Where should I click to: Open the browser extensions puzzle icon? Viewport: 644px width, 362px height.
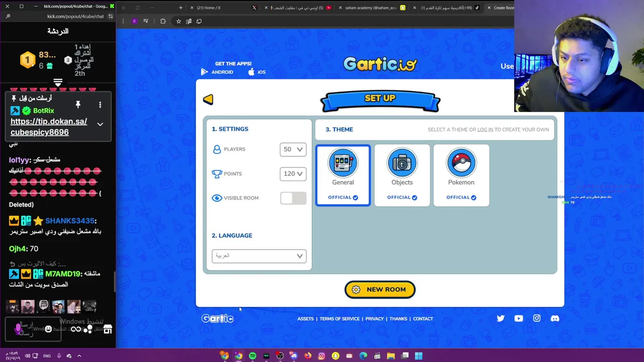coord(163,21)
